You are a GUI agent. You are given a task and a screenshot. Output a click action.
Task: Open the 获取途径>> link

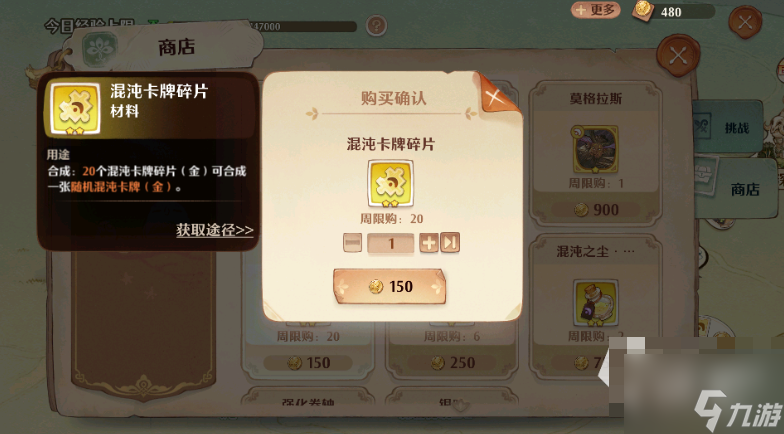coord(214,230)
